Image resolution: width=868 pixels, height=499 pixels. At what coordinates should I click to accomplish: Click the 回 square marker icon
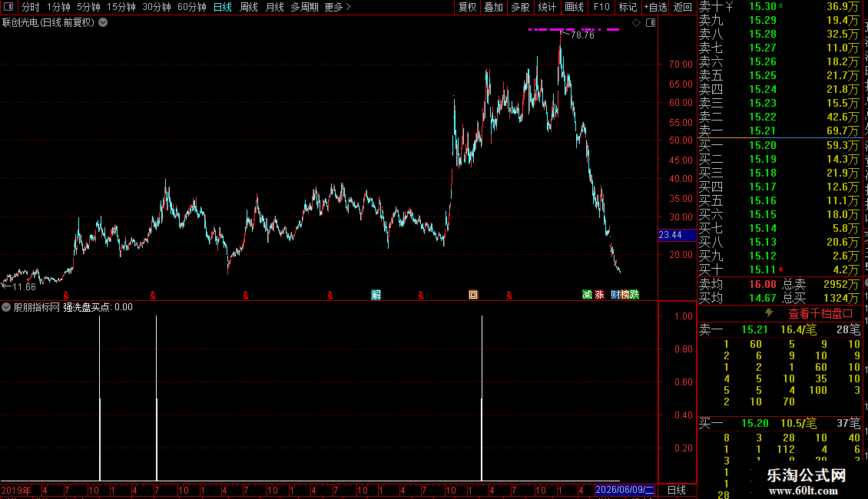(472, 295)
